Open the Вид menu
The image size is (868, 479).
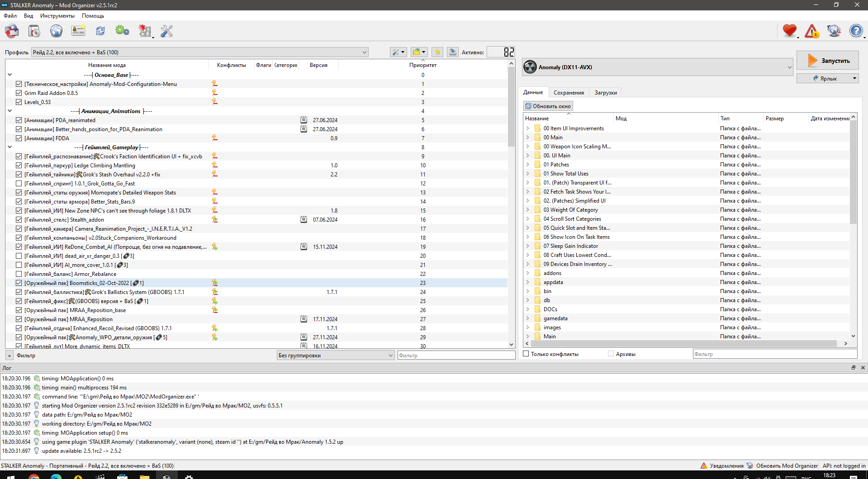tap(28, 16)
